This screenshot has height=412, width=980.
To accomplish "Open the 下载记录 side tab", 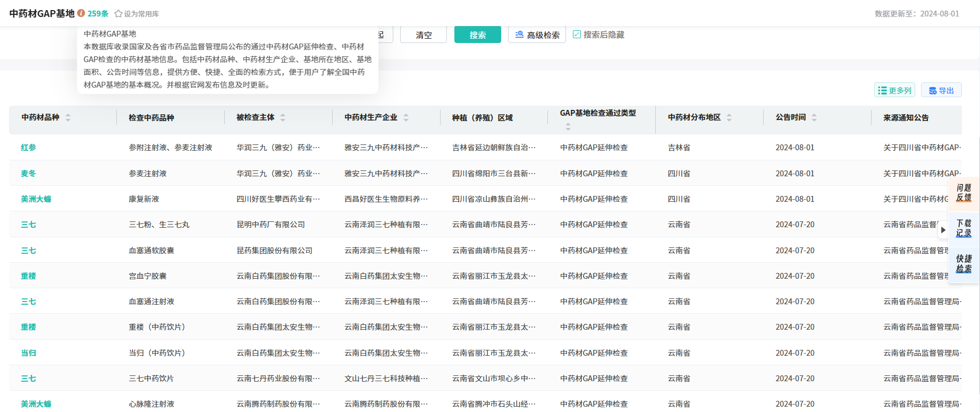I will [x=964, y=228].
